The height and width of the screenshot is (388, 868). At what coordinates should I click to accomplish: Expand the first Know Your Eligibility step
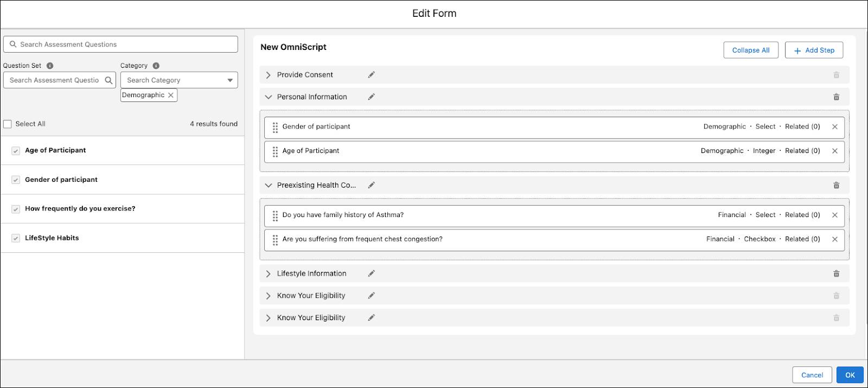[x=268, y=296]
